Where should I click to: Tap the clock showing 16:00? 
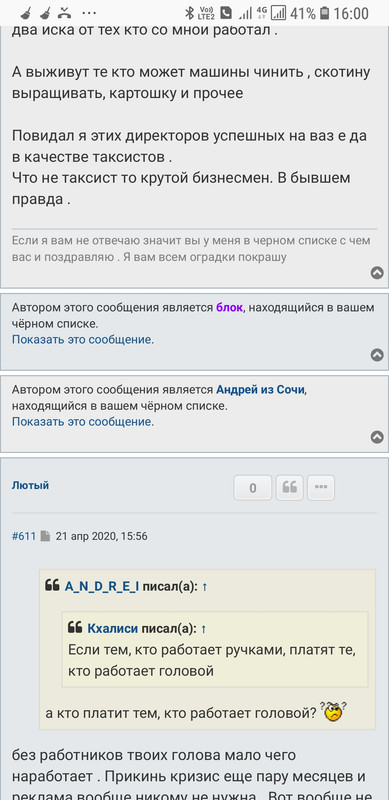tap(351, 13)
